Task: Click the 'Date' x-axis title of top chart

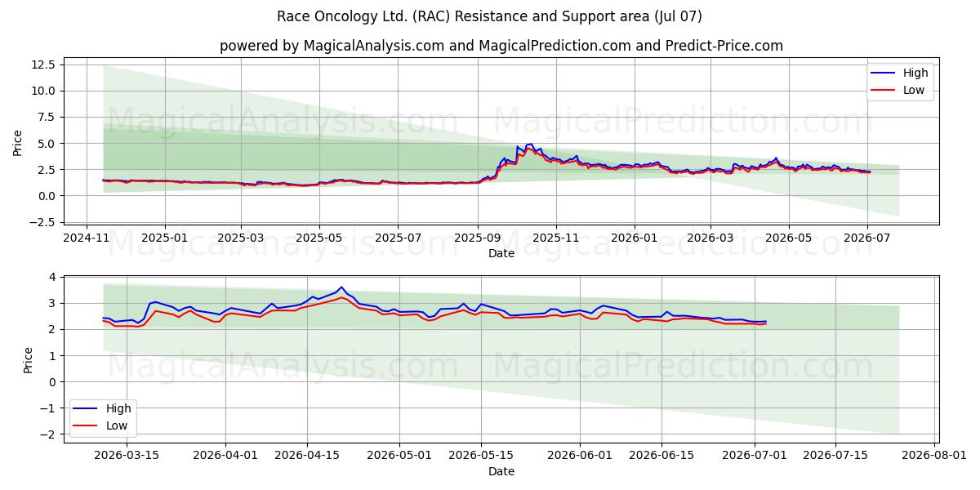Action: point(501,253)
